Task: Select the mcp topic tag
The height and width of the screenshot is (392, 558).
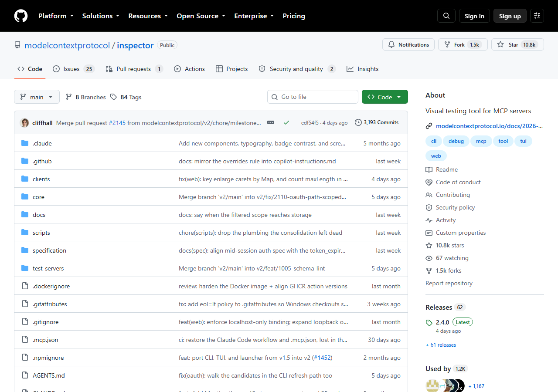Action: [x=481, y=141]
